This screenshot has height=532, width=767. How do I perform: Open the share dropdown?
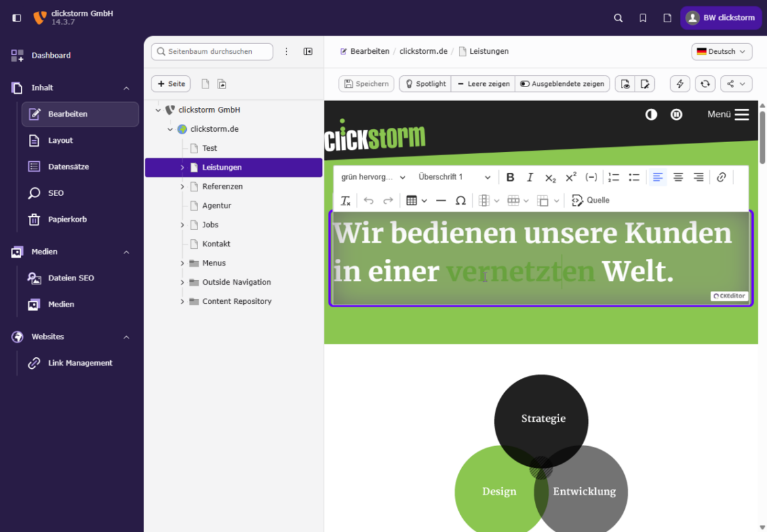[736, 84]
